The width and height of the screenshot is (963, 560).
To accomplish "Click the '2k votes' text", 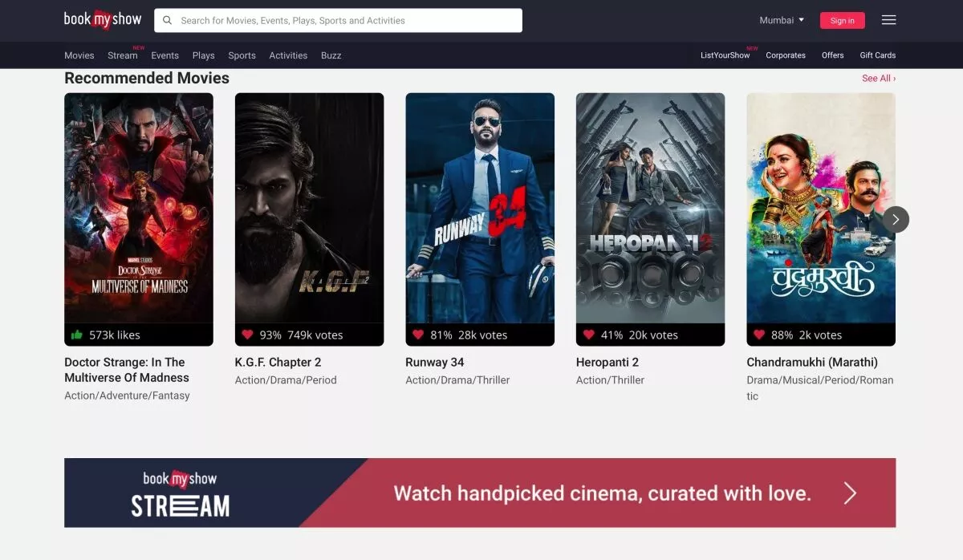I will tap(820, 335).
